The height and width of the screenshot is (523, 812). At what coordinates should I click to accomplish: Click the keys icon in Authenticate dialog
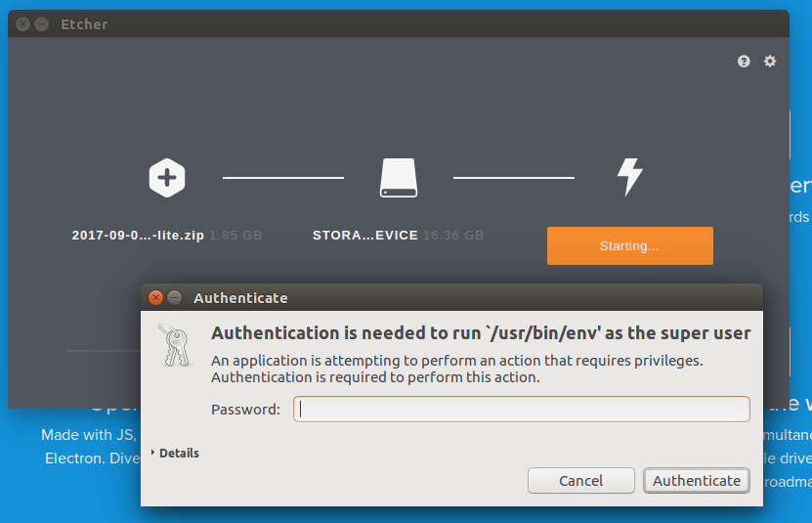click(x=176, y=344)
